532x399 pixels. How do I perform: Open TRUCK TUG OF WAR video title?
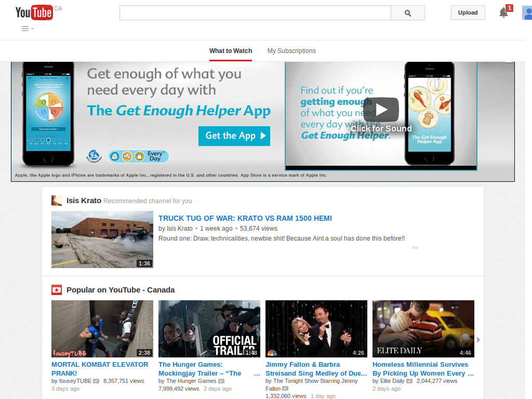click(x=245, y=219)
